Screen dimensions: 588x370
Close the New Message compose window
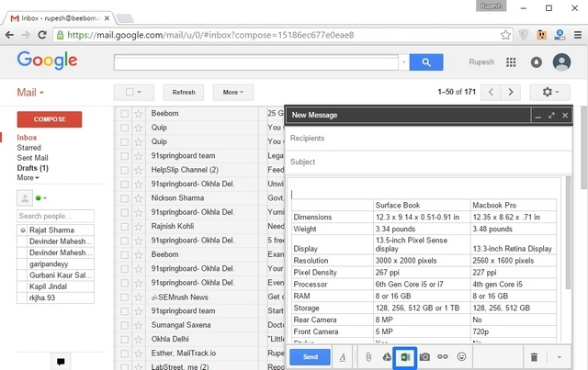coord(565,116)
